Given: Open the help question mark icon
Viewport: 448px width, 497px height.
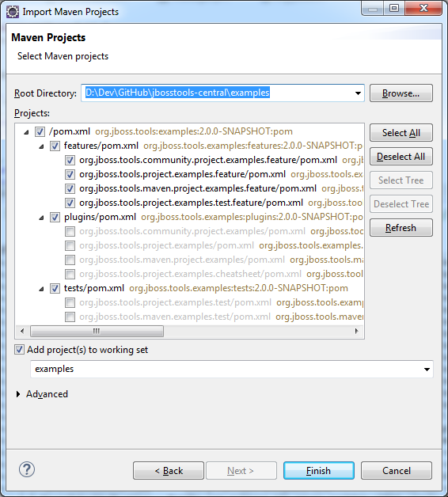Looking at the screenshot, I should click(x=27, y=469).
